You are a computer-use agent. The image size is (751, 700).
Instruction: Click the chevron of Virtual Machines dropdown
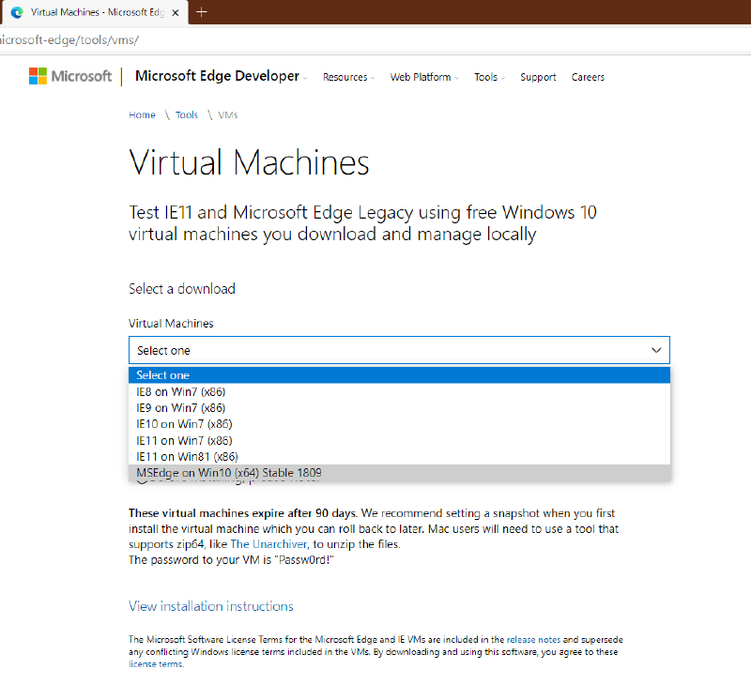(x=656, y=350)
